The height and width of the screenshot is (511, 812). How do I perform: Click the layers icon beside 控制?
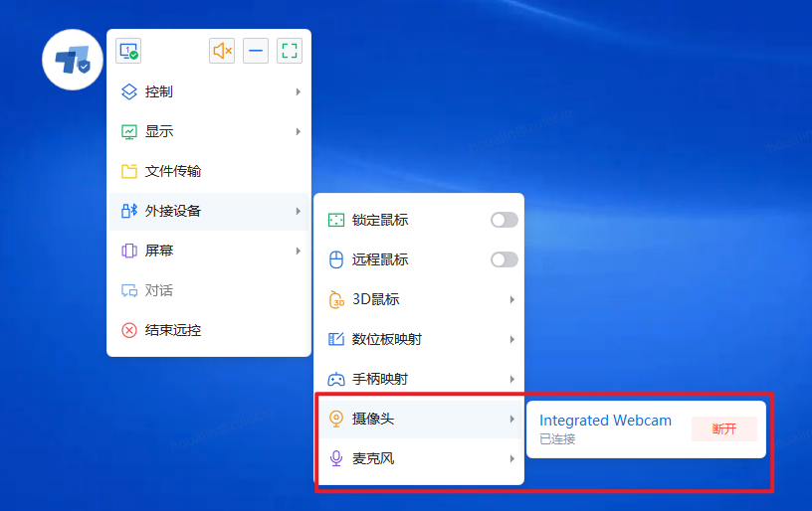tap(129, 91)
